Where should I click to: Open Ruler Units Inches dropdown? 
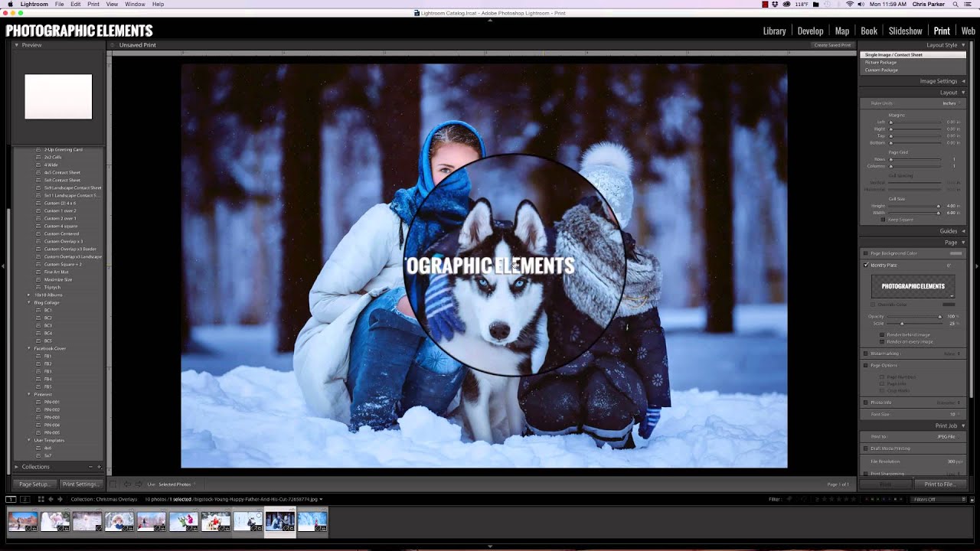951,103
